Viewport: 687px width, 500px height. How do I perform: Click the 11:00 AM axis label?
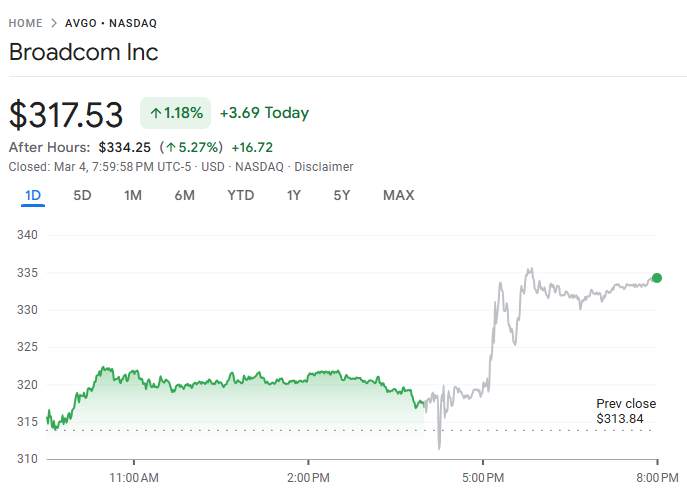click(x=134, y=476)
